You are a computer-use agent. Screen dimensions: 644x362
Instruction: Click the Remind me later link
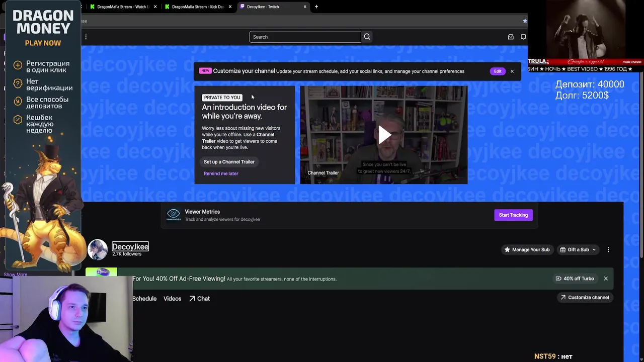click(221, 173)
